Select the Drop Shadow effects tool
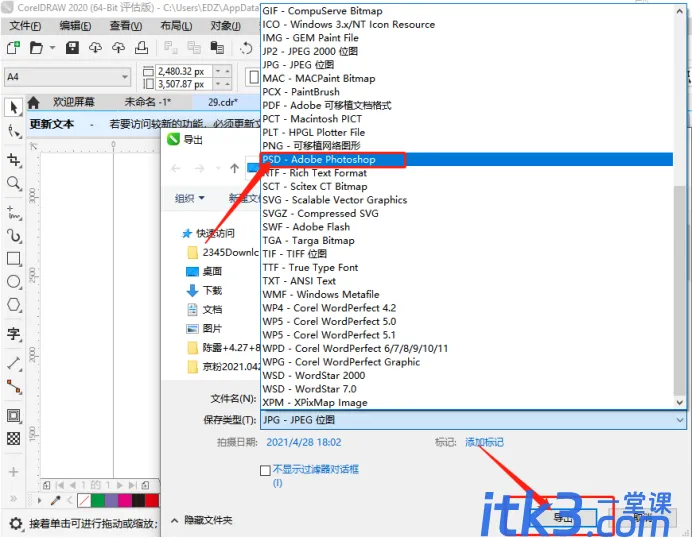Viewport: 692px width, 538px height. click(14, 415)
